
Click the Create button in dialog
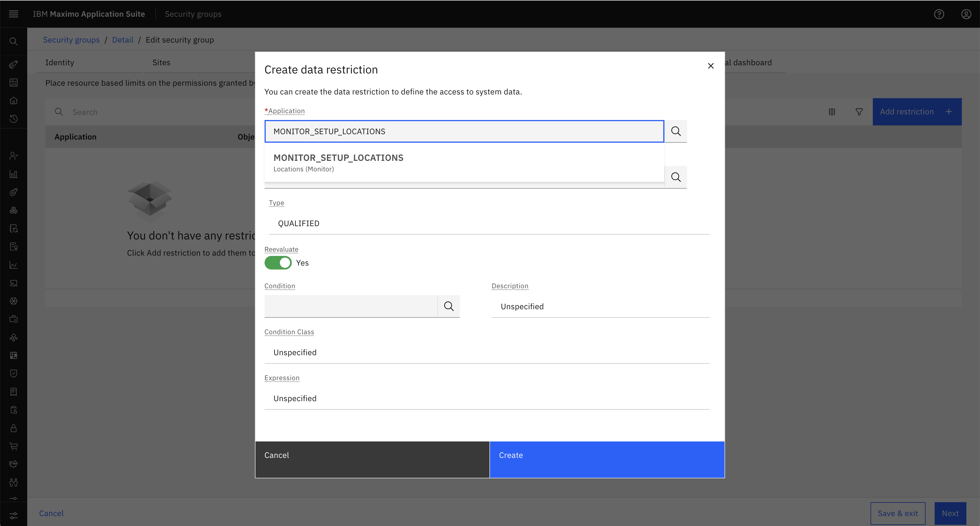click(607, 459)
